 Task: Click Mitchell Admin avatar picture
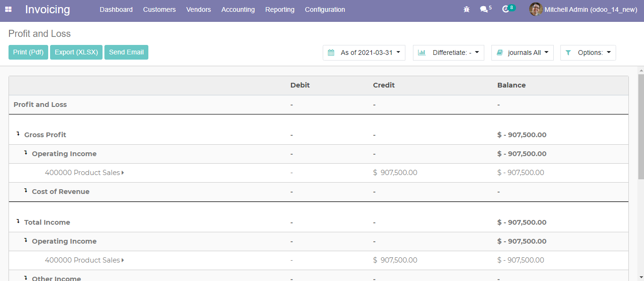535,9
